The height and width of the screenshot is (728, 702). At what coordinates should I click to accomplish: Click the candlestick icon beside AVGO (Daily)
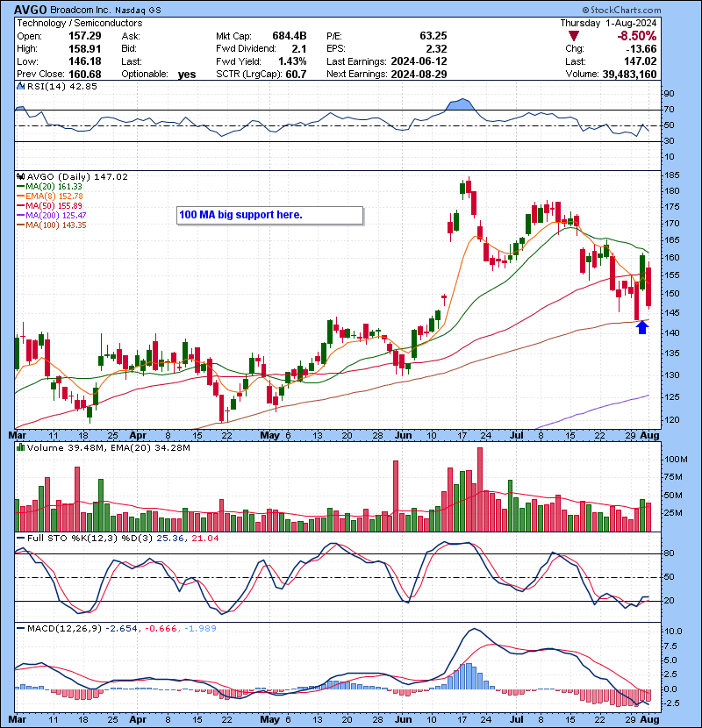tap(20, 176)
